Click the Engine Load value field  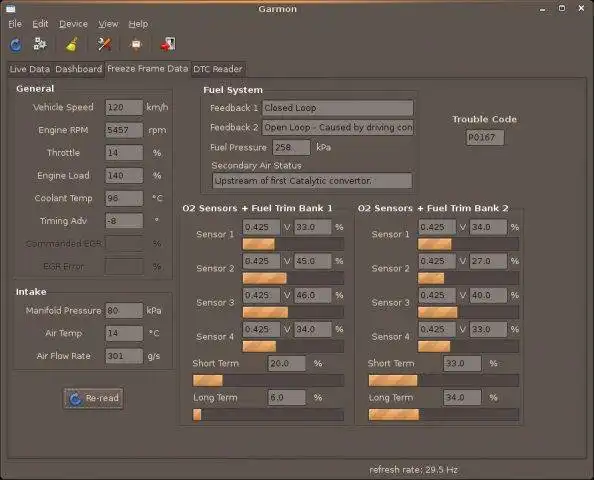pos(124,175)
